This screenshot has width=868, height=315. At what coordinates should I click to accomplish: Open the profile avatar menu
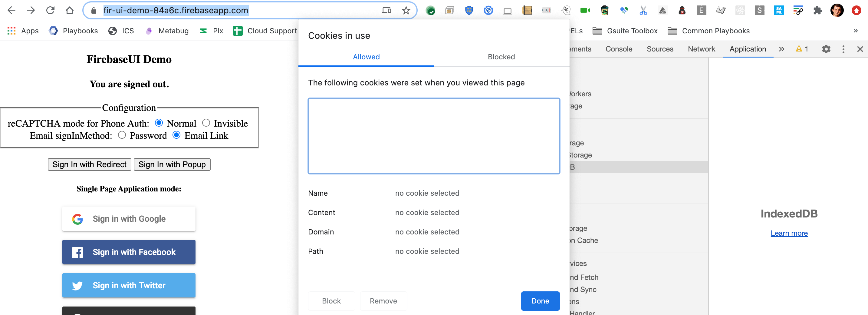[837, 11]
